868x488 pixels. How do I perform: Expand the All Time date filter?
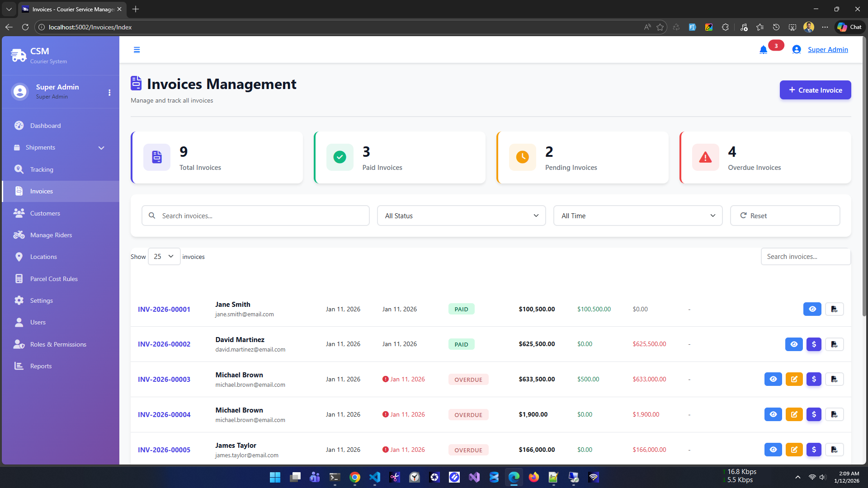coord(637,216)
